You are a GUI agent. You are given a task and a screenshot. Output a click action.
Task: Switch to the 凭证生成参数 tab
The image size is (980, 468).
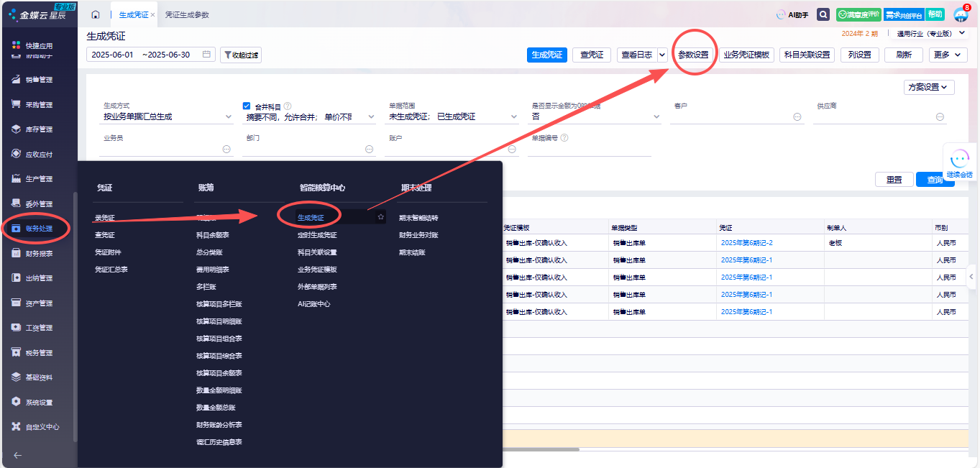click(186, 14)
